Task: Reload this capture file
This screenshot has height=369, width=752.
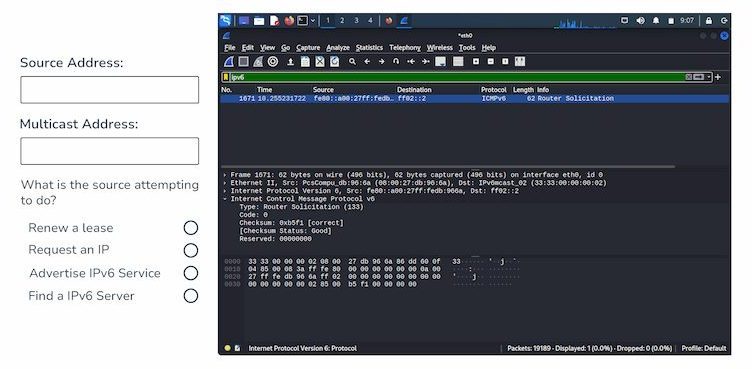Action: click(x=334, y=61)
